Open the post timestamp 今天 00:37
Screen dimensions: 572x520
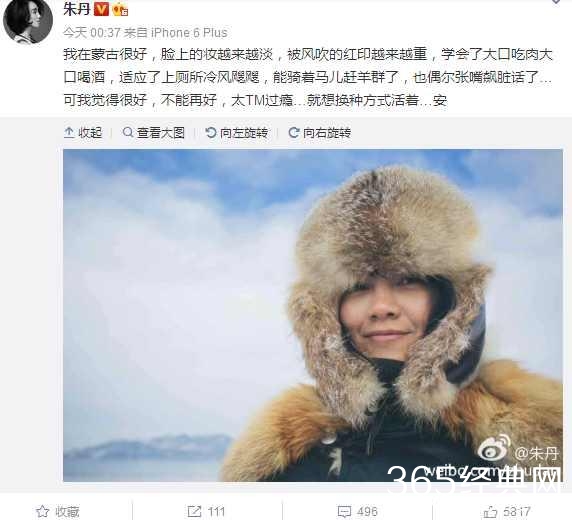92,33
